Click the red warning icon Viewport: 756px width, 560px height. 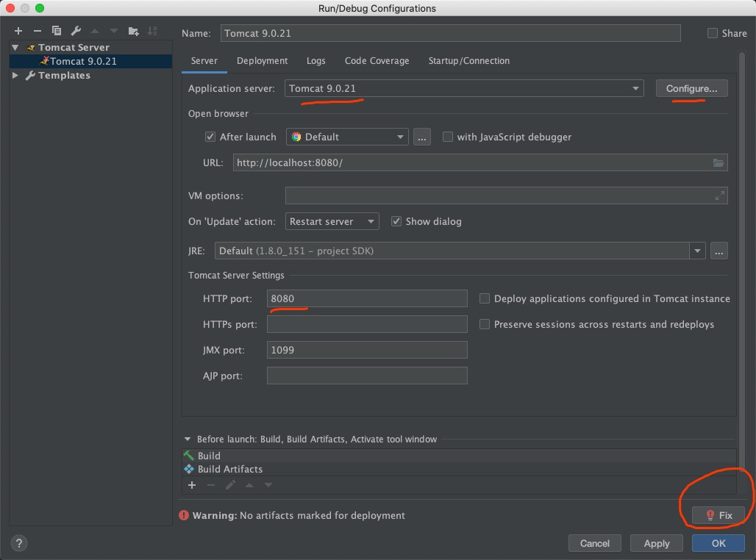pos(184,515)
